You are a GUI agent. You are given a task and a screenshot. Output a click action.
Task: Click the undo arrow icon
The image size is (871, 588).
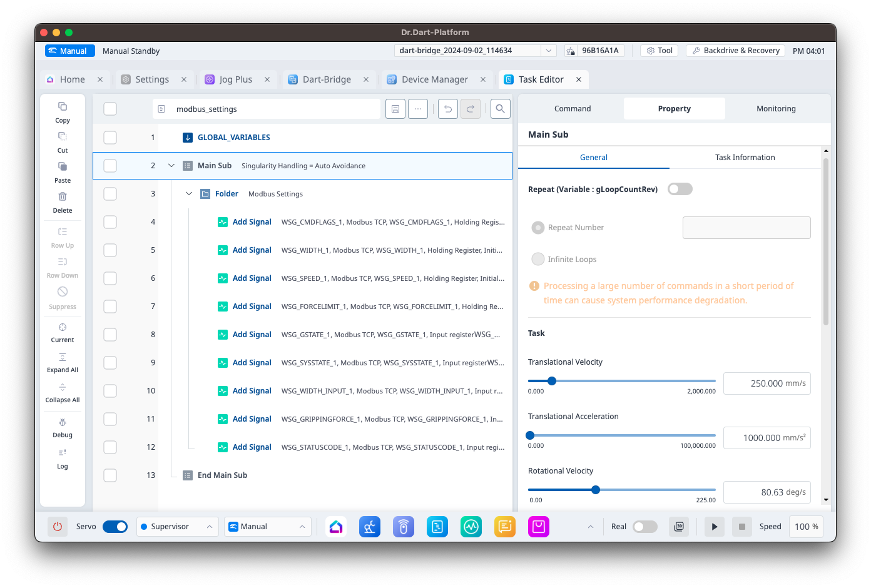point(447,109)
